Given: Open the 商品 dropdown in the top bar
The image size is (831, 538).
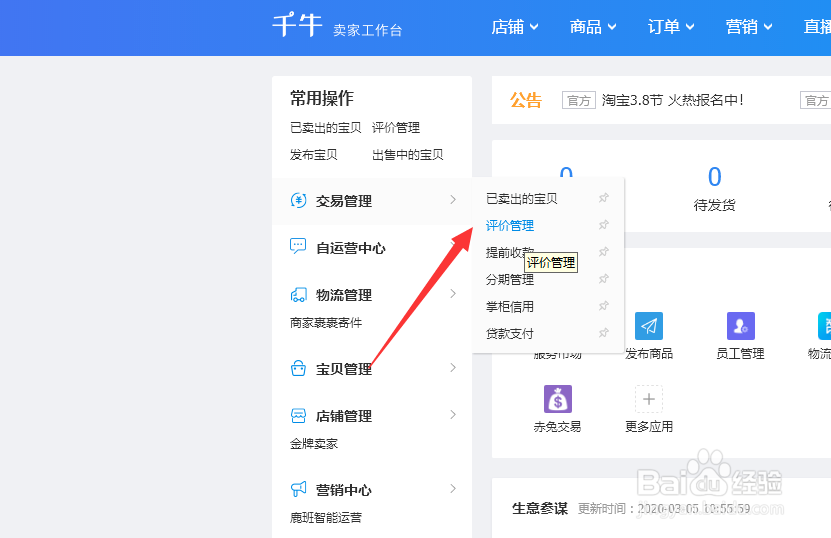Looking at the screenshot, I should 593,27.
